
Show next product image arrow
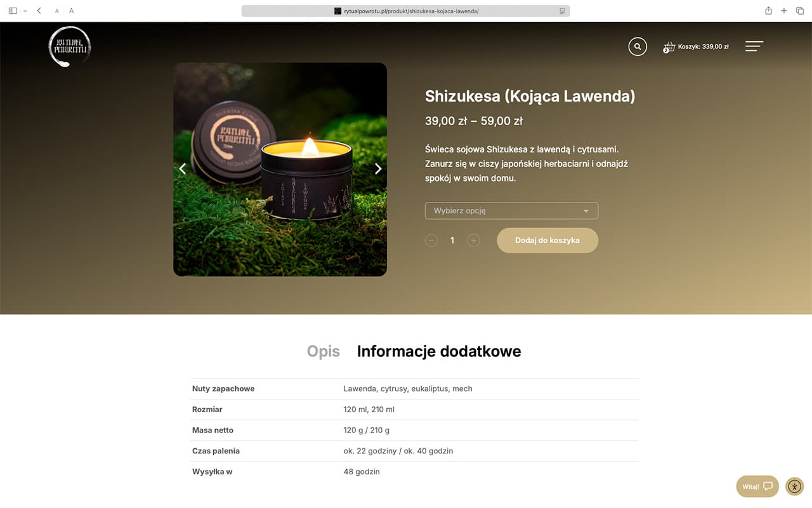click(378, 169)
